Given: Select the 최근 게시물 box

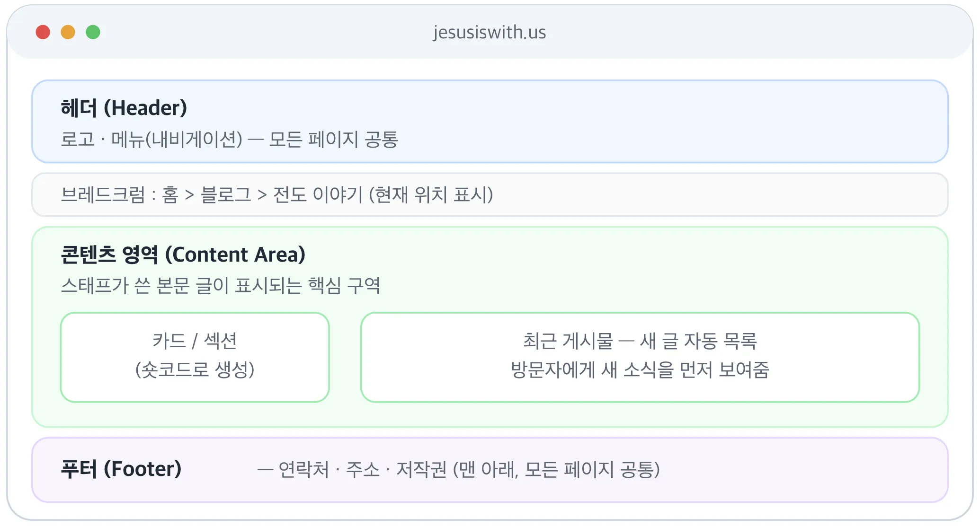Looking at the screenshot, I should pyautogui.click(x=640, y=357).
